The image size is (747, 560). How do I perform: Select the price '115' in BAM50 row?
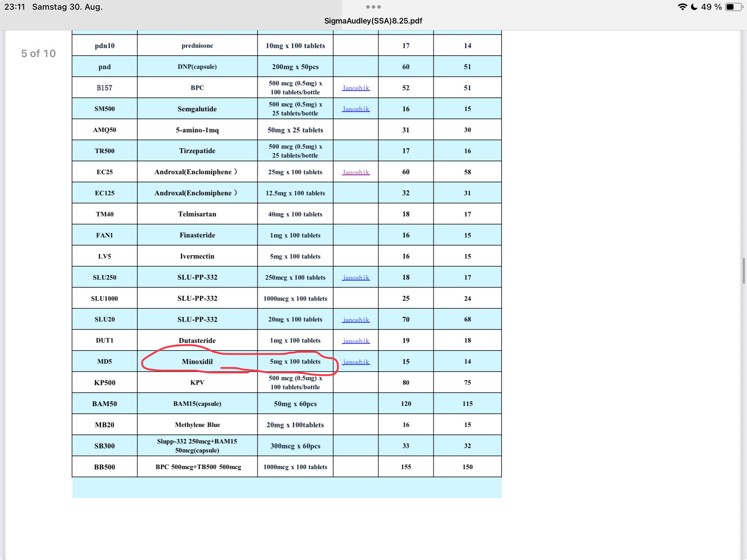click(x=467, y=404)
